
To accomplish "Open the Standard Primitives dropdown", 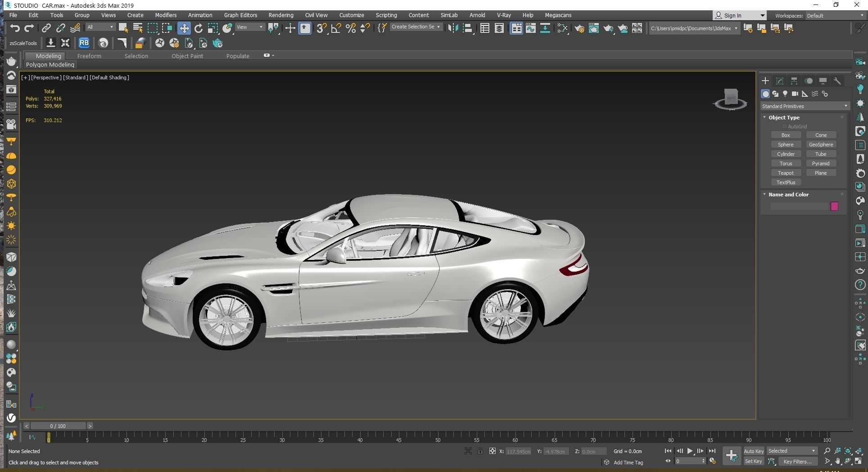I will 805,106.
